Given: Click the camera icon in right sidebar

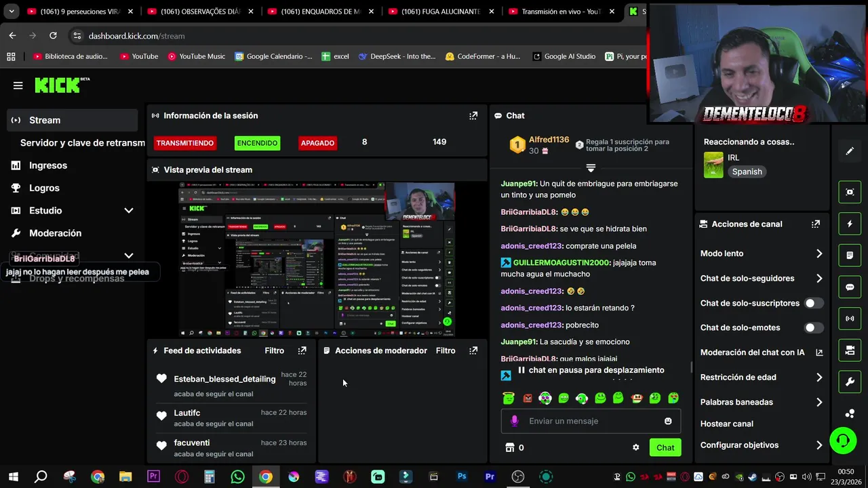Looking at the screenshot, I should tap(850, 350).
